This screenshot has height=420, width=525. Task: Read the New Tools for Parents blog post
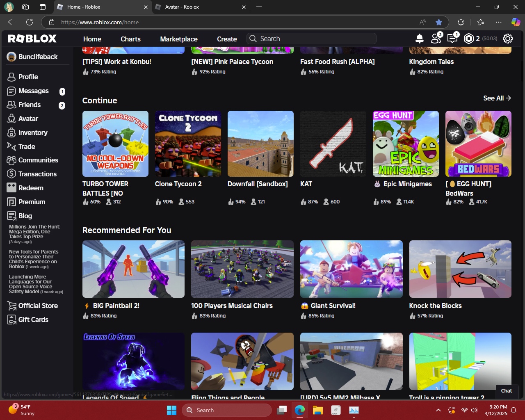click(34, 259)
